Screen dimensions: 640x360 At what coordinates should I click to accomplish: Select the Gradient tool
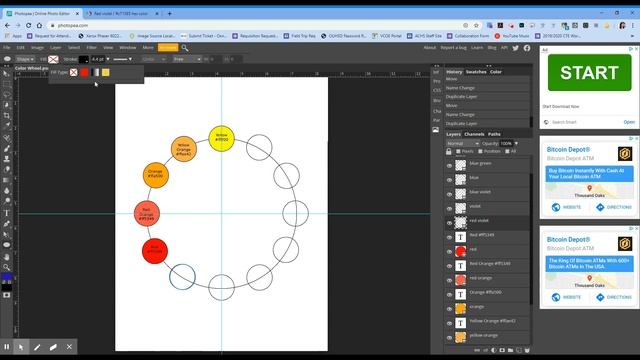[x=6, y=180]
